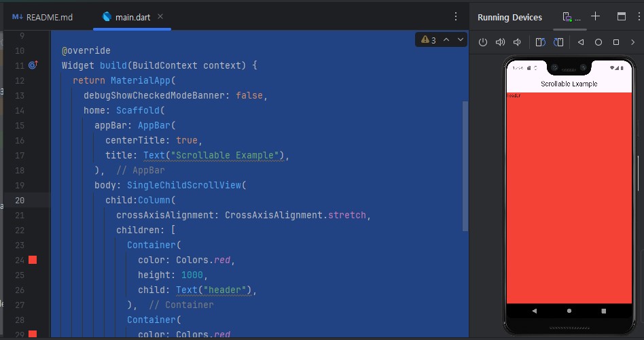The image size is (644, 340).
Task: Go to next highlighted problem arrow
Action: point(461,40)
